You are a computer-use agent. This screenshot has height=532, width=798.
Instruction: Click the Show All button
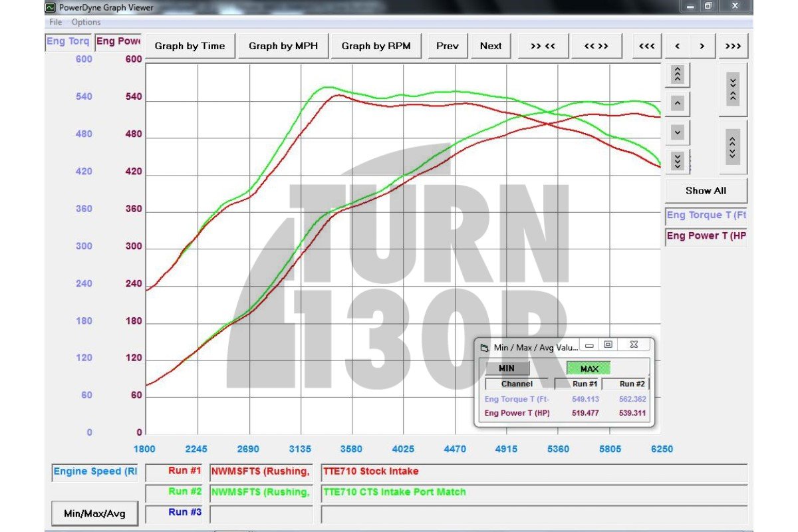pyautogui.click(x=706, y=190)
